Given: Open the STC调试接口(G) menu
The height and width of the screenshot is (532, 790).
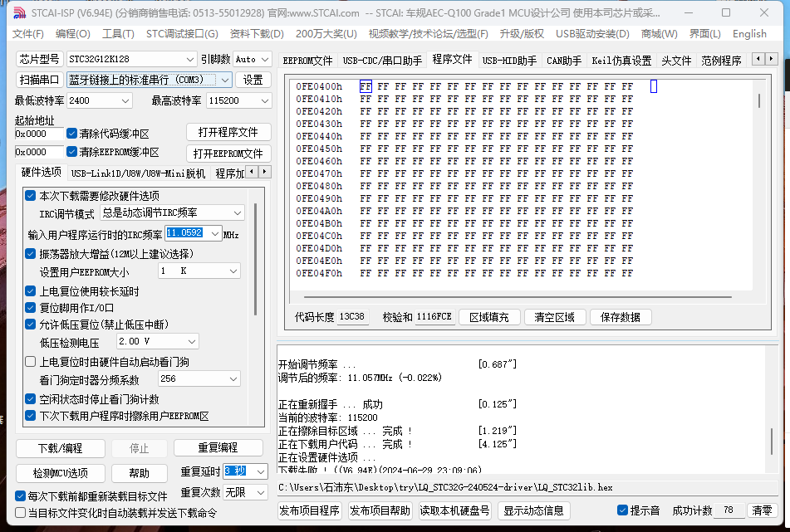Looking at the screenshot, I should (182, 34).
